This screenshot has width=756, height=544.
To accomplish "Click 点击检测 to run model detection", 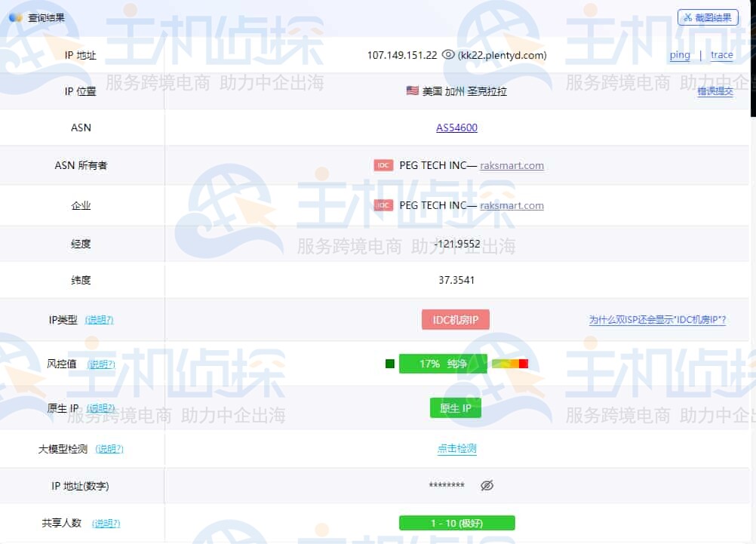I will (x=456, y=447).
